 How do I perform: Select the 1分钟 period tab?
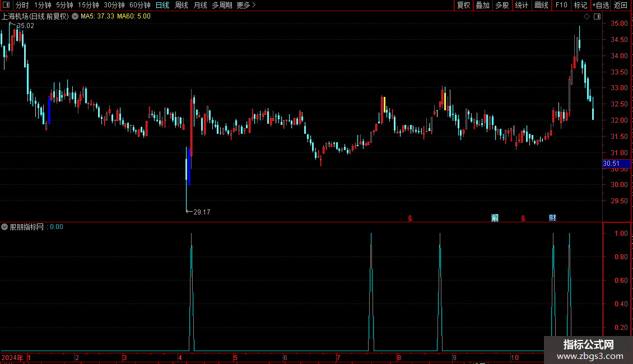(x=43, y=5)
